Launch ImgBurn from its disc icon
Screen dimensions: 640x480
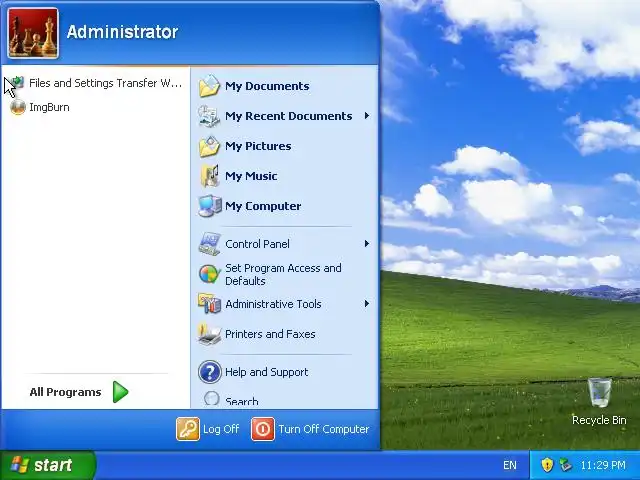(x=18, y=107)
